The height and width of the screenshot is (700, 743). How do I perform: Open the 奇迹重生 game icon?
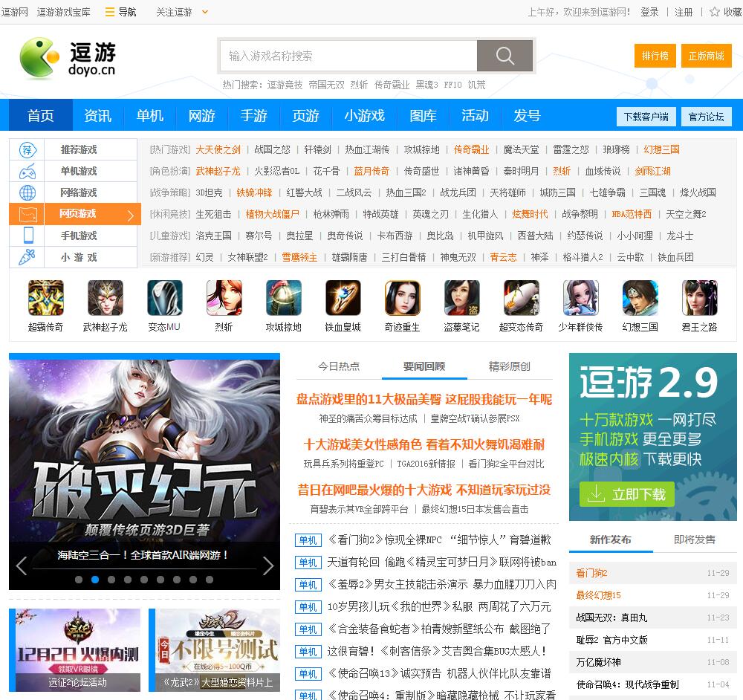click(402, 298)
